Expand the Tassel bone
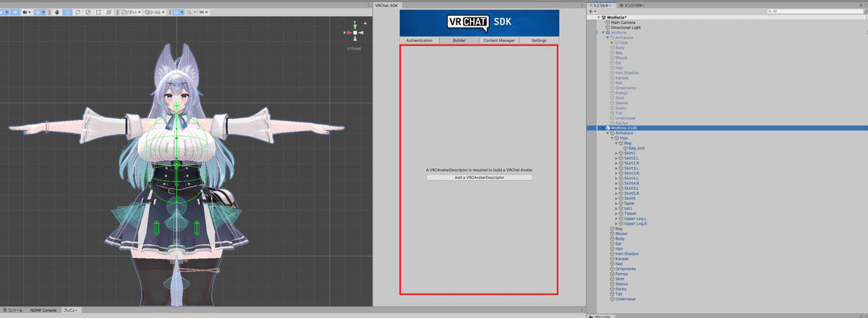868x318 pixels. (616, 214)
